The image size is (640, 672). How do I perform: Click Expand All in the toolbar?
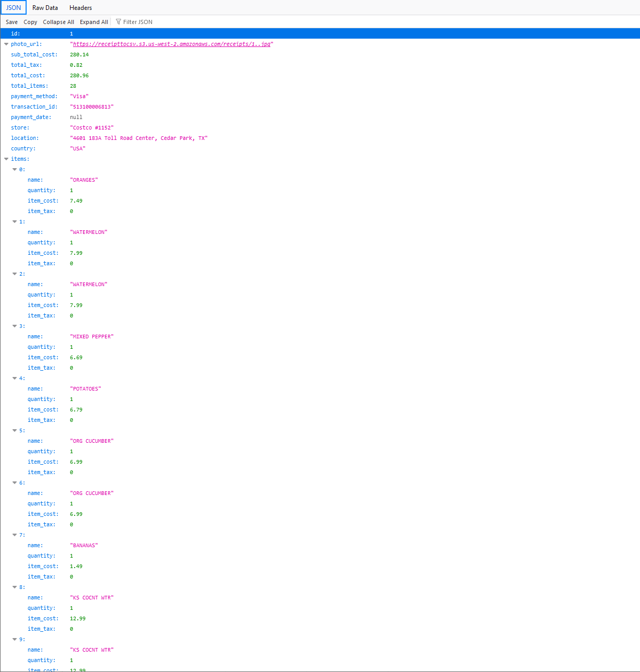94,22
